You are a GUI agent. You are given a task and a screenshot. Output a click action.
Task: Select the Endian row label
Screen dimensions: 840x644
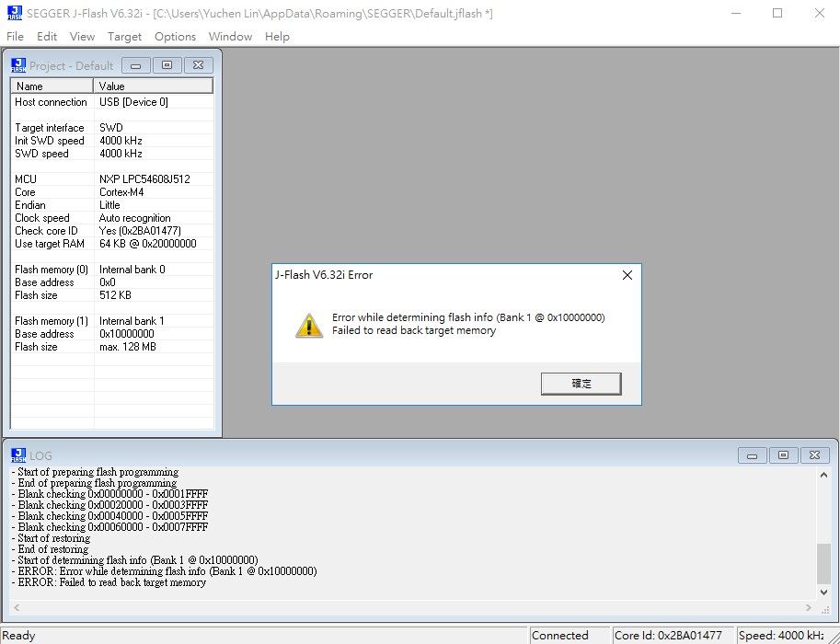coord(30,204)
